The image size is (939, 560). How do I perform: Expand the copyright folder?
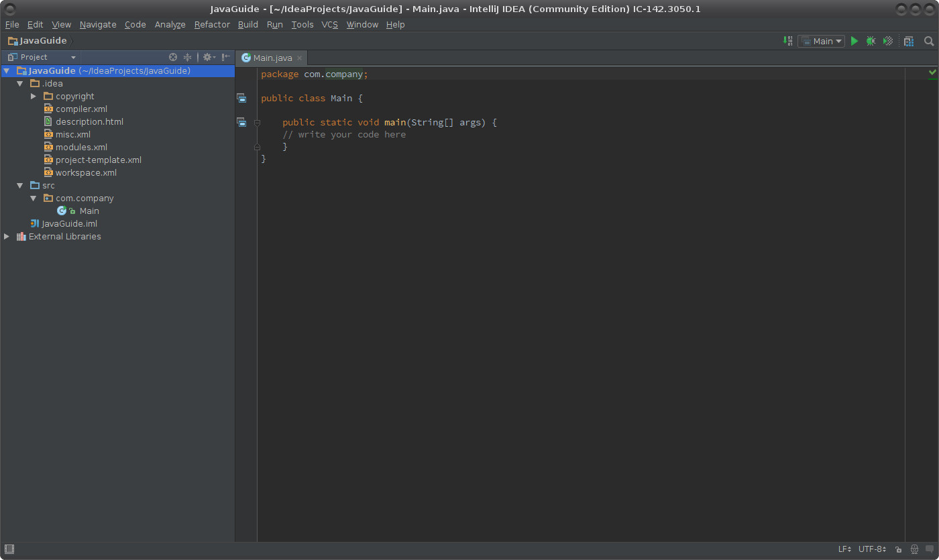34,97
